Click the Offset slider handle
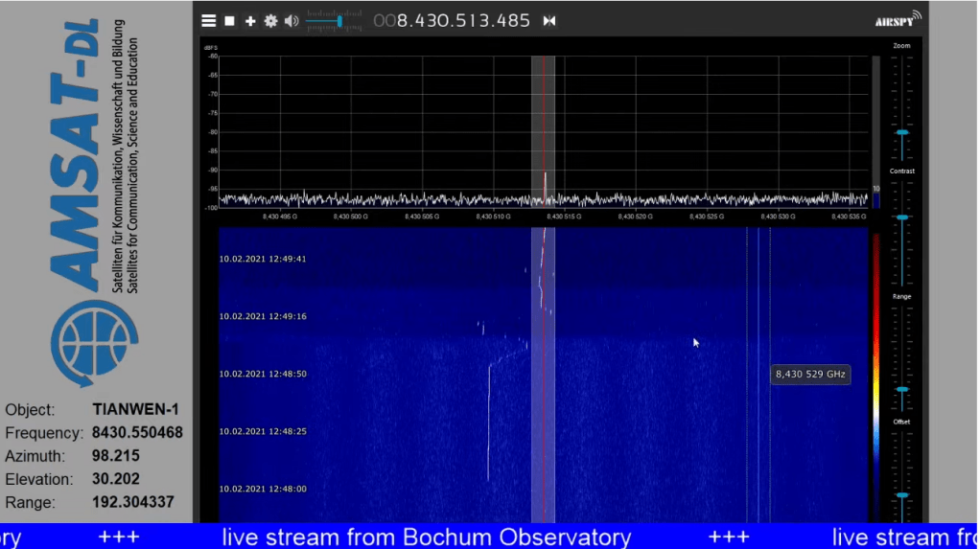The height and width of the screenshot is (549, 980). coord(902,495)
